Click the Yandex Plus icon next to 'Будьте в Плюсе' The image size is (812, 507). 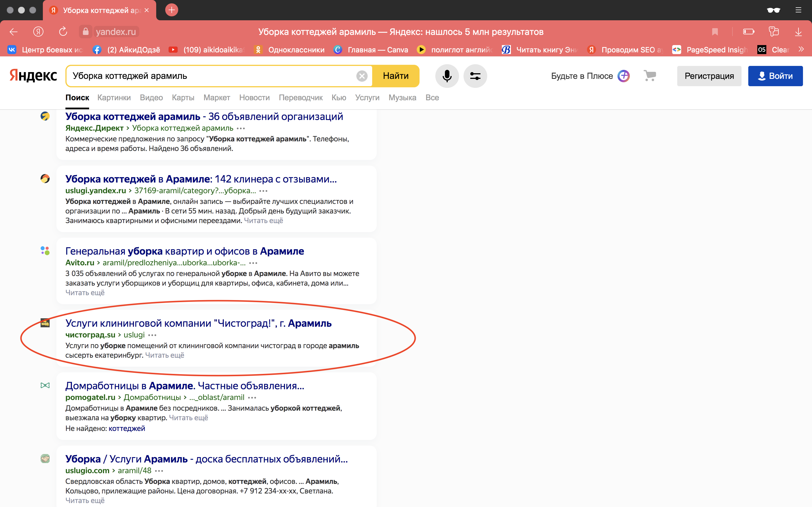pos(623,76)
